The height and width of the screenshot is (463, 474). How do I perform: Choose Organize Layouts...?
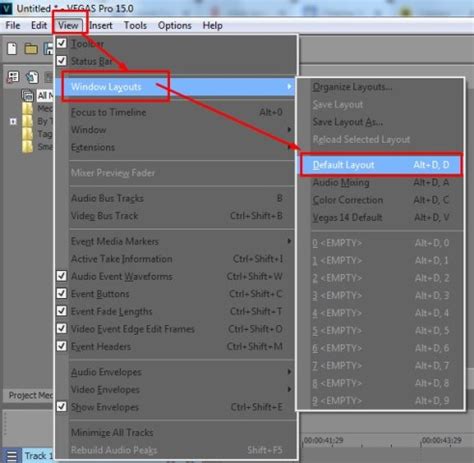(x=380, y=87)
